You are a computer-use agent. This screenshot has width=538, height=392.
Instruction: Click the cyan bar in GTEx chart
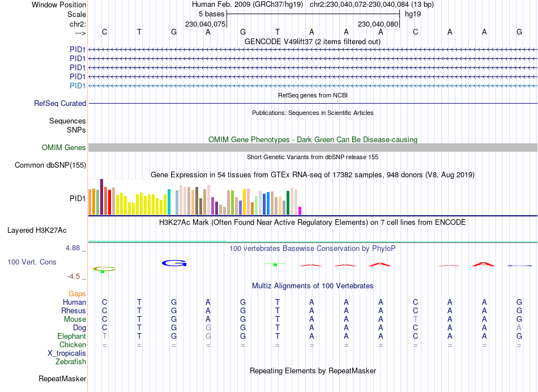(x=169, y=202)
